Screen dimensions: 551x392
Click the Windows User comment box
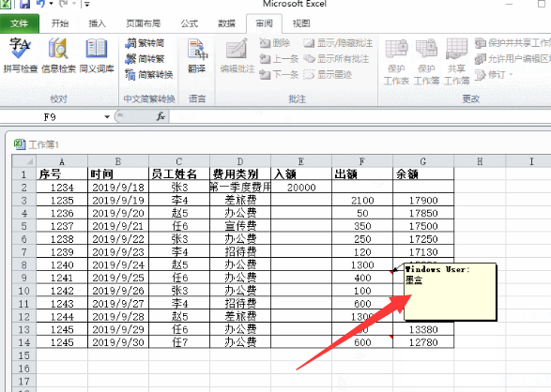[x=451, y=292]
